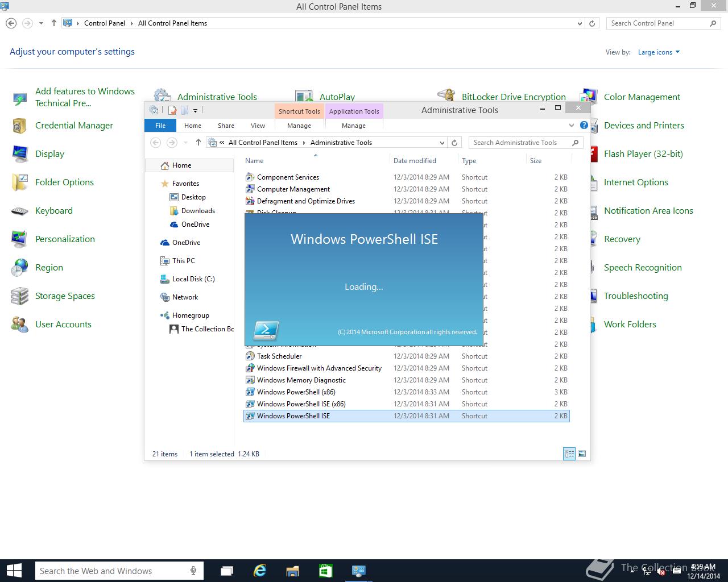
Task: Open the Keyboard icon in Control Panel
Action: coord(19,211)
